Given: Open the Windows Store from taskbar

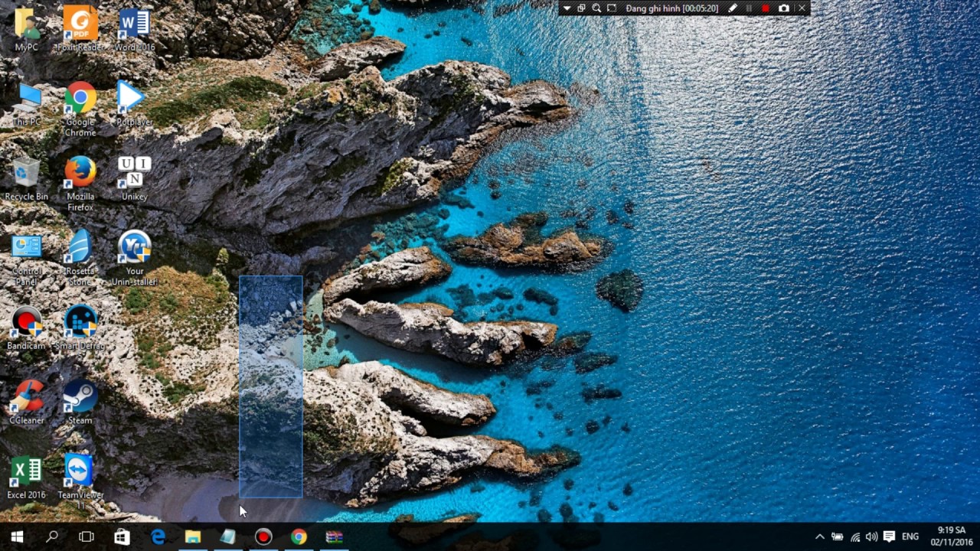Looking at the screenshot, I should (122, 536).
